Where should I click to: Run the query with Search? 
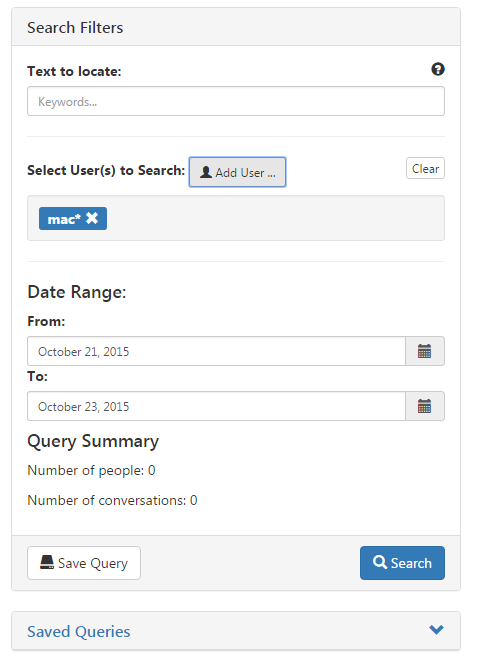pyautogui.click(x=402, y=563)
